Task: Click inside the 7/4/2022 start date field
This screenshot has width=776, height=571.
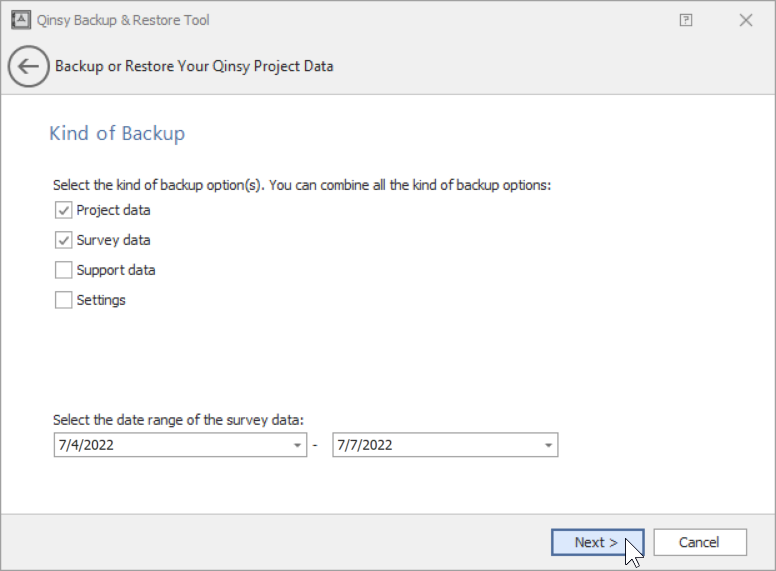Action: tap(170, 445)
